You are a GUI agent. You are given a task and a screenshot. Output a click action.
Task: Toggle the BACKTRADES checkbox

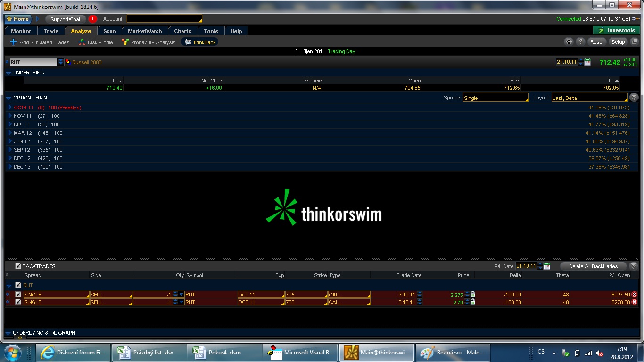(x=18, y=266)
